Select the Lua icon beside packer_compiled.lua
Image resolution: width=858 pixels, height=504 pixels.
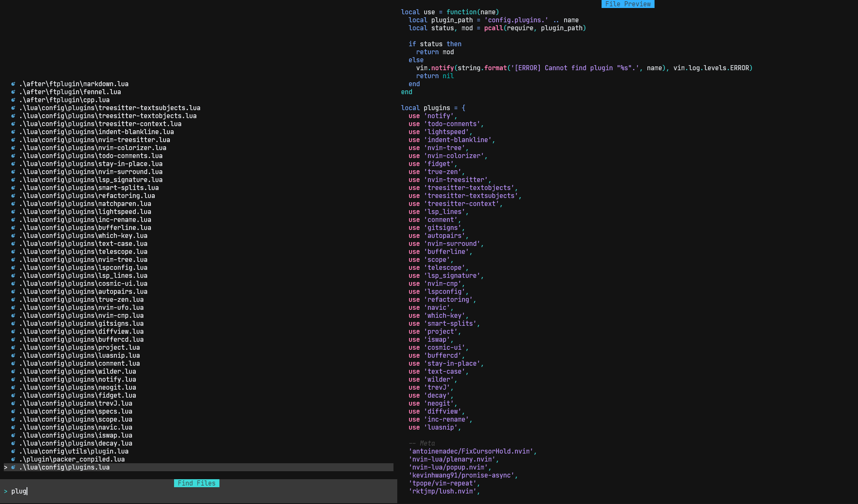click(13, 459)
